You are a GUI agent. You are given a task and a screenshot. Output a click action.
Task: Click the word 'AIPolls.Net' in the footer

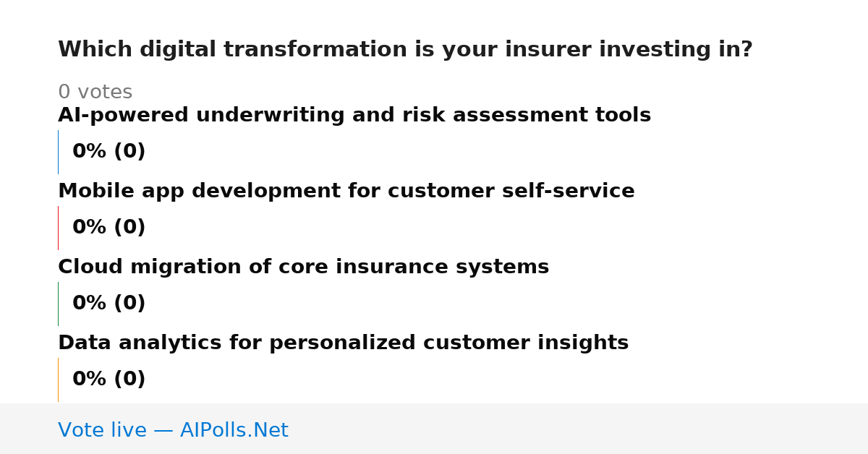pos(234,430)
